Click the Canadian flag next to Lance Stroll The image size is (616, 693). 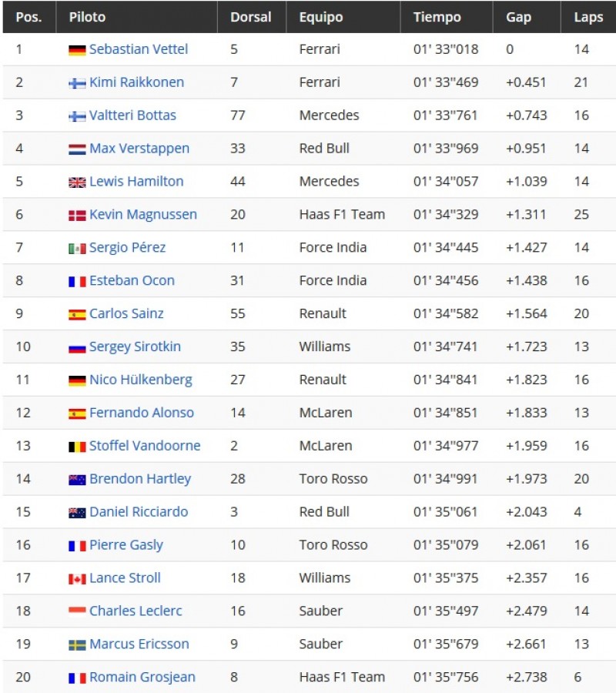coord(77,579)
